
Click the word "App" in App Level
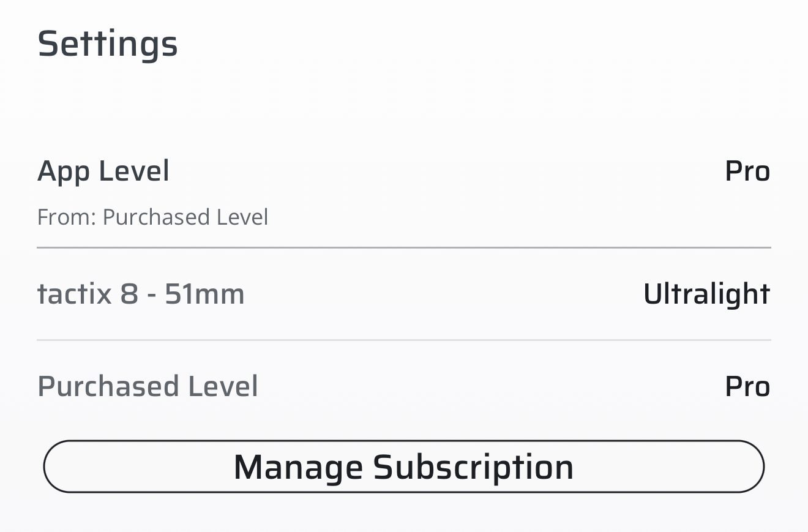click(x=64, y=171)
